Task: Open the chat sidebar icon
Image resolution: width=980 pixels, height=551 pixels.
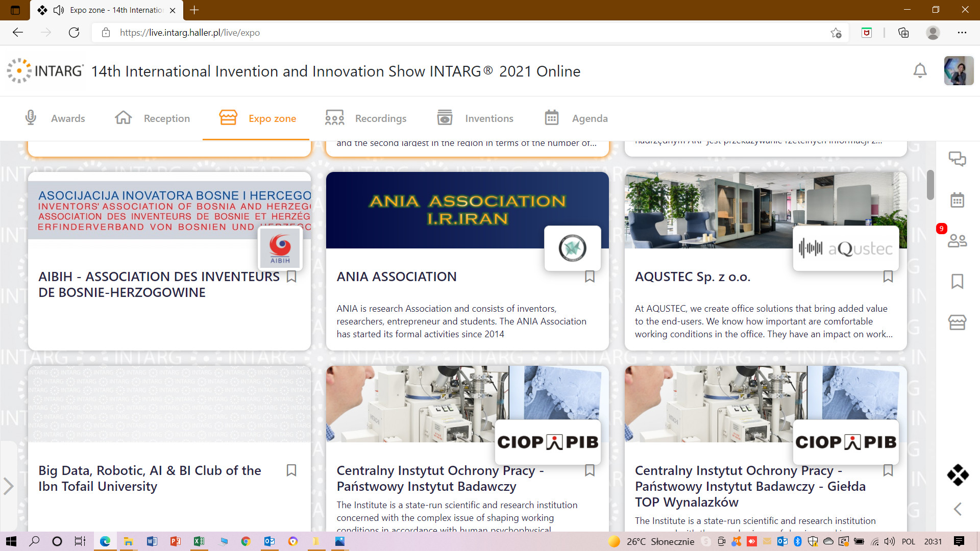Action: [x=957, y=159]
